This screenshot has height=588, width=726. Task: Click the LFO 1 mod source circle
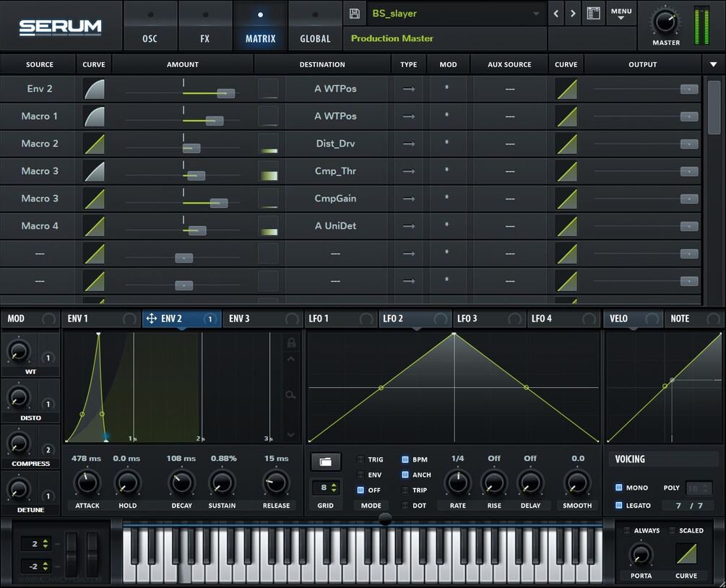[366, 319]
